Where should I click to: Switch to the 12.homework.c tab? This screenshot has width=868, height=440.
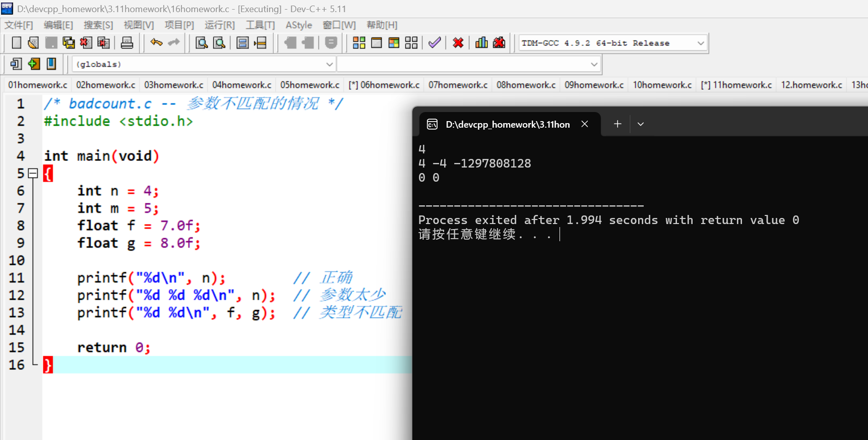coord(812,85)
